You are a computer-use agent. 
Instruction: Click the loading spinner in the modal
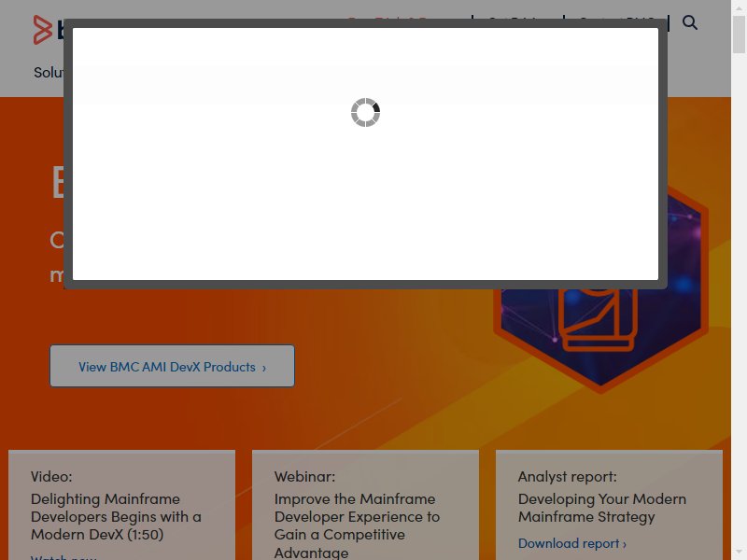click(x=365, y=112)
